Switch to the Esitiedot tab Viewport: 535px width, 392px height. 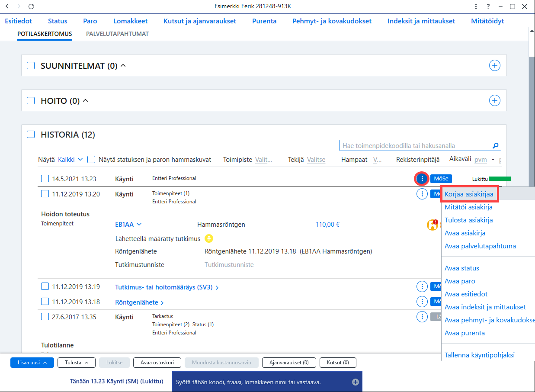point(19,21)
